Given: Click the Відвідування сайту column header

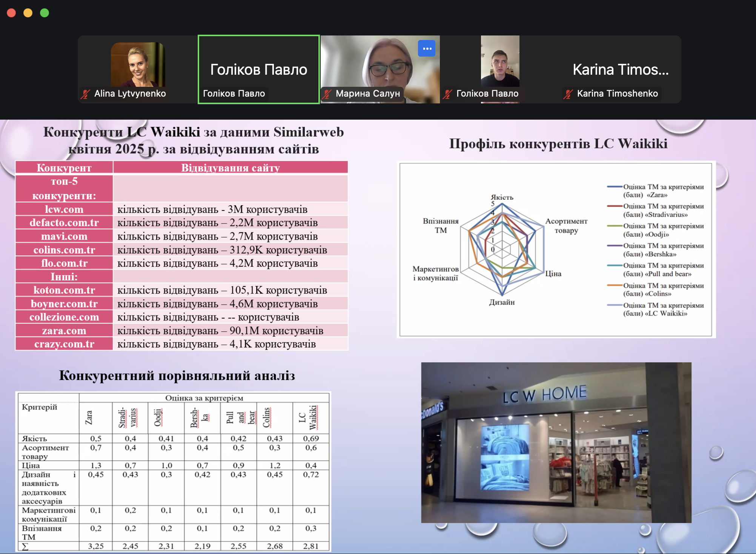Looking at the screenshot, I should pos(230,168).
